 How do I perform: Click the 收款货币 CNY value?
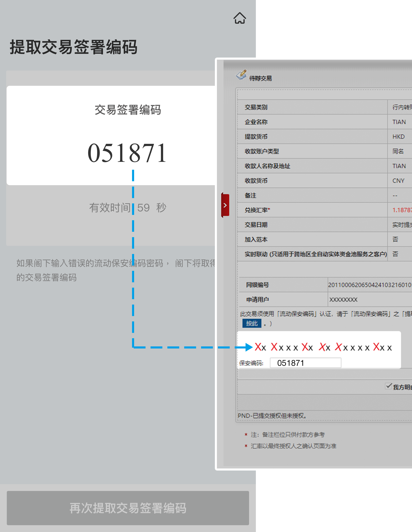(x=398, y=181)
